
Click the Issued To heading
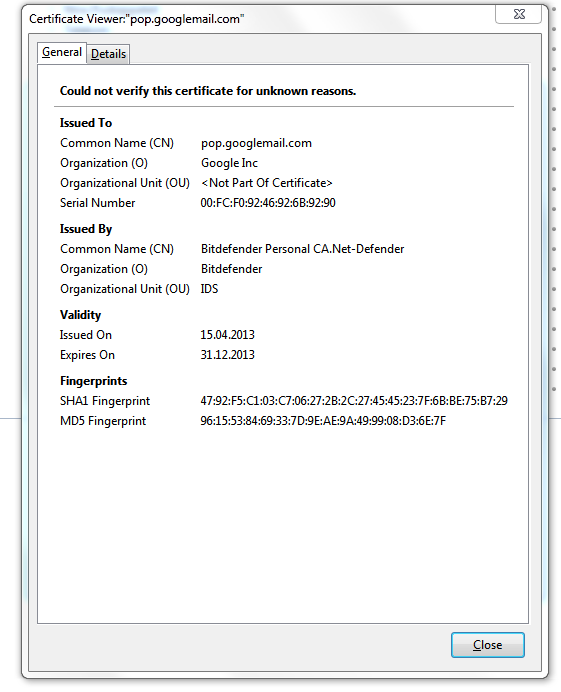pyautogui.click(x=86, y=123)
